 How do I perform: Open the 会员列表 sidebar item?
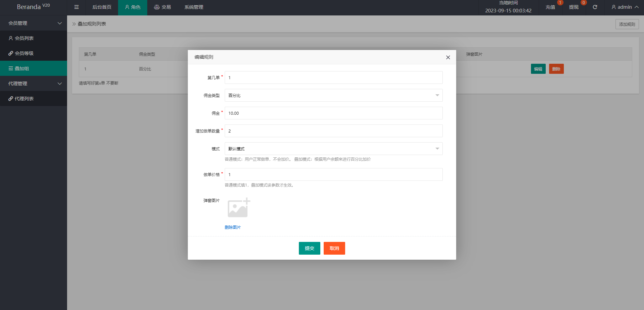(x=24, y=38)
